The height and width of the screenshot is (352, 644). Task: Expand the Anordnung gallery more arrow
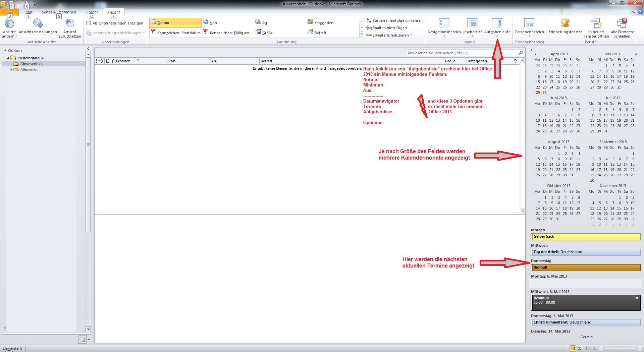(x=362, y=35)
